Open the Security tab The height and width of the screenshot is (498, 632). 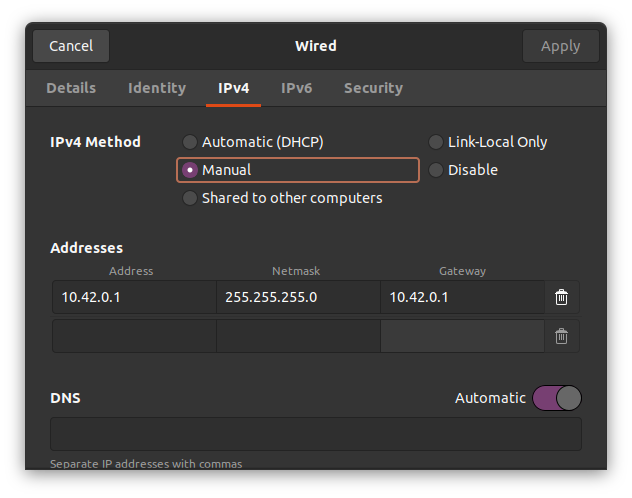coord(373,88)
